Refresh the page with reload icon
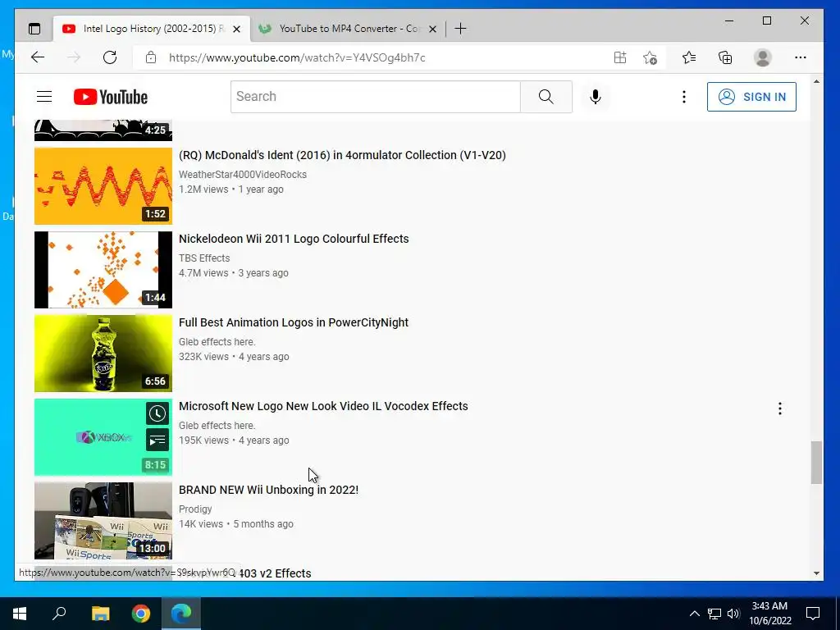Screen dimensions: 840x630 click(x=110, y=57)
